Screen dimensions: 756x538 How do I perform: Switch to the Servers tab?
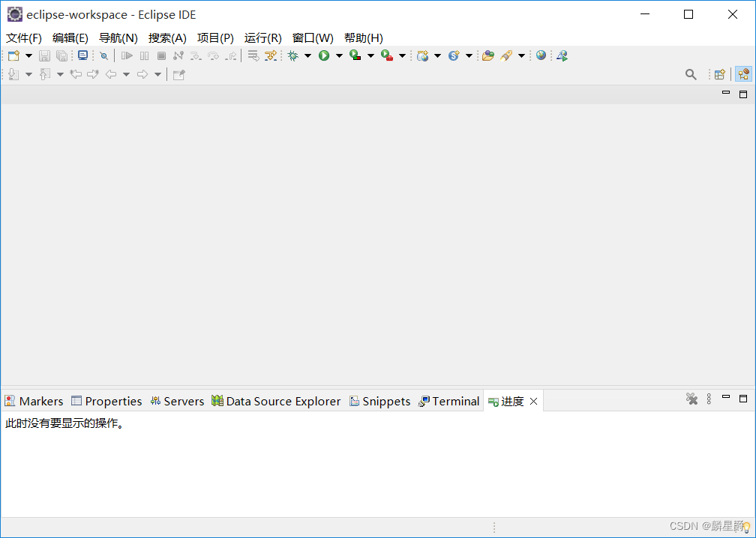pyautogui.click(x=177, y=401)
